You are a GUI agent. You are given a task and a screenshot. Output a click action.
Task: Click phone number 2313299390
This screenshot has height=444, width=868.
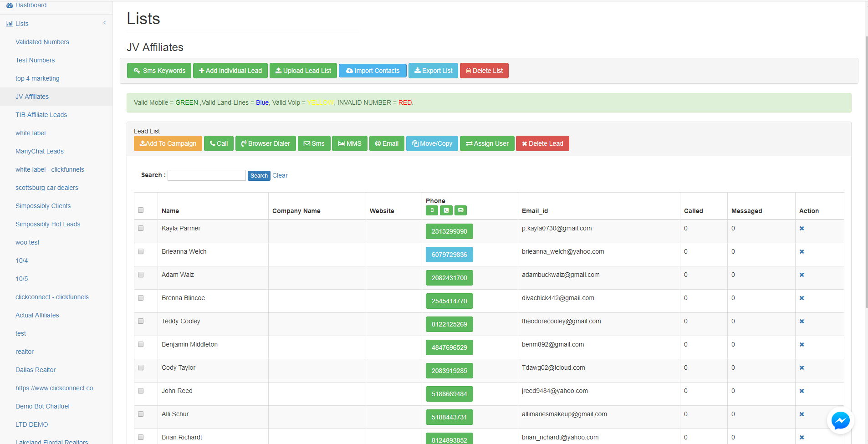coord(449,231)
